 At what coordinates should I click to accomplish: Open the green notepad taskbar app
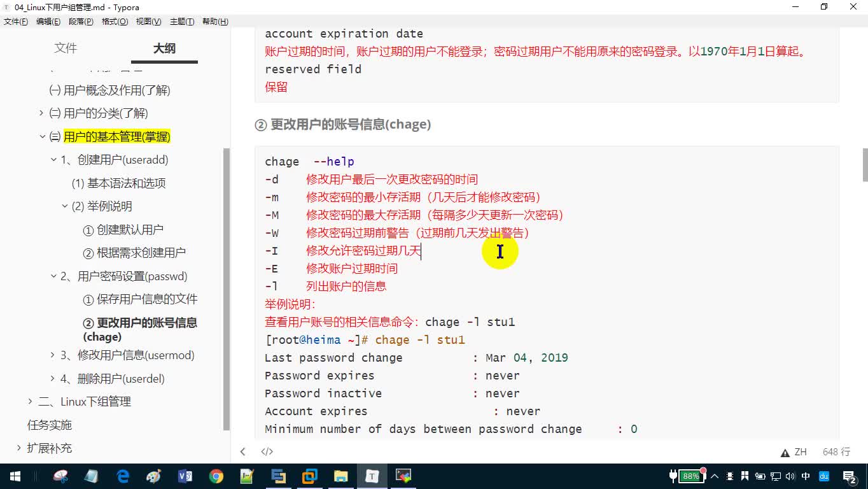pyautogui.click(x=248, y=476)
